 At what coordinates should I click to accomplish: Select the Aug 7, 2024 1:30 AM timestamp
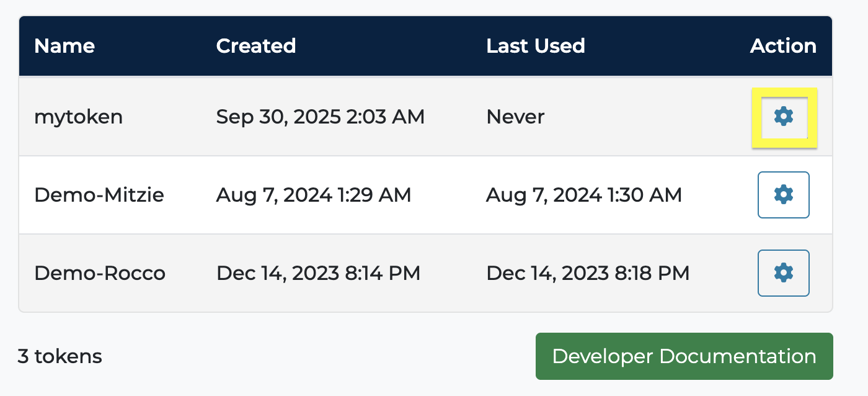click(583, 195)
